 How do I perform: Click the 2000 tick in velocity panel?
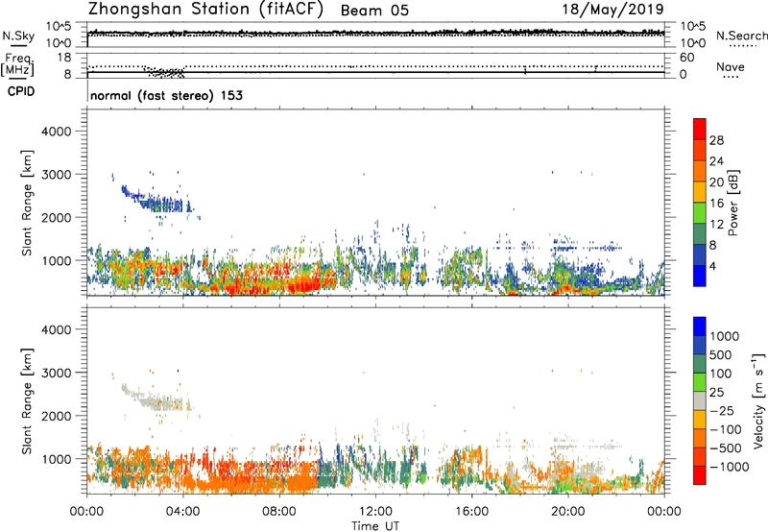[57, 416]
